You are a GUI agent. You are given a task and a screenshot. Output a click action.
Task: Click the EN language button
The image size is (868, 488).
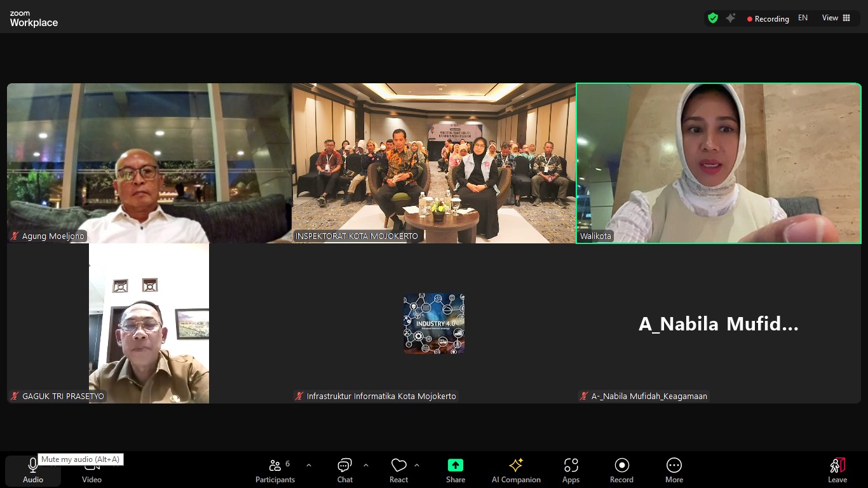[803, 18]
